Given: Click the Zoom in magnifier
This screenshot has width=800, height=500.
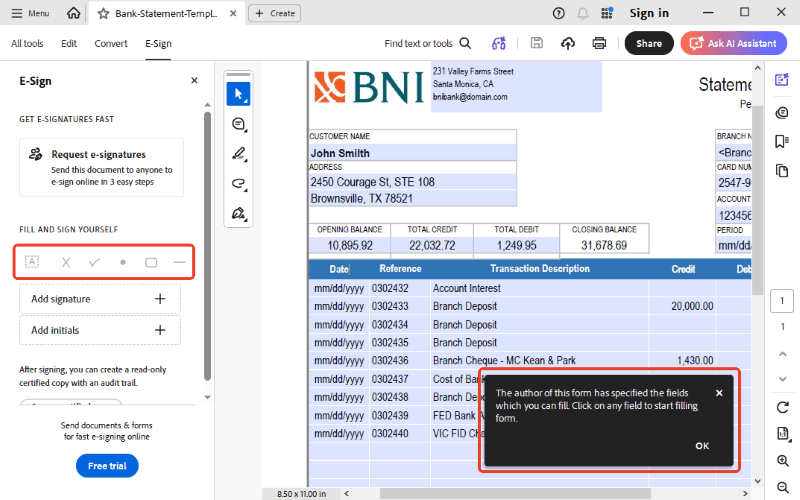Looking at the screenshot, I should click(782, 461).
